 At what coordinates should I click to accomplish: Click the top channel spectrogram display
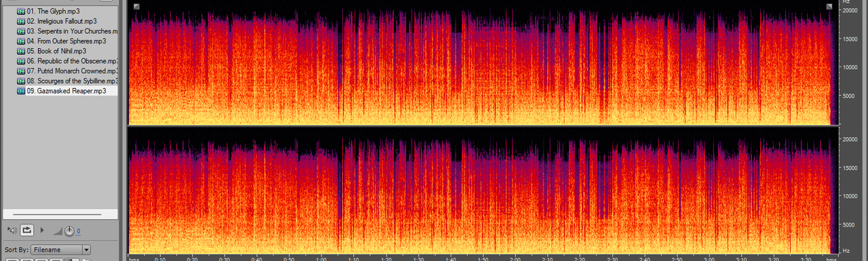coord(483,62)
